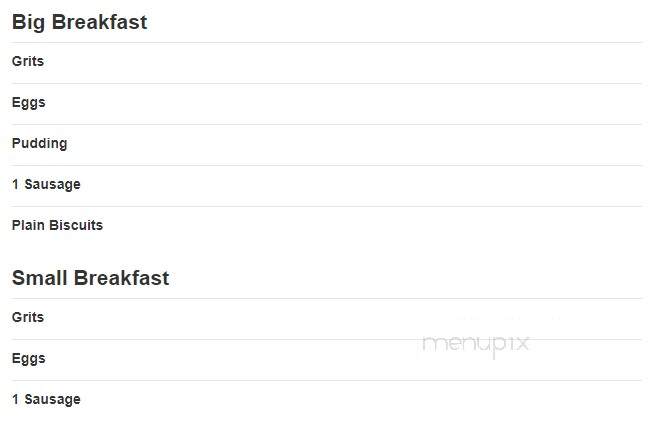This screenshot has width=655, height=426.
Task: Click the word Sausage under Small Breakfast
Action: [53, 400]
